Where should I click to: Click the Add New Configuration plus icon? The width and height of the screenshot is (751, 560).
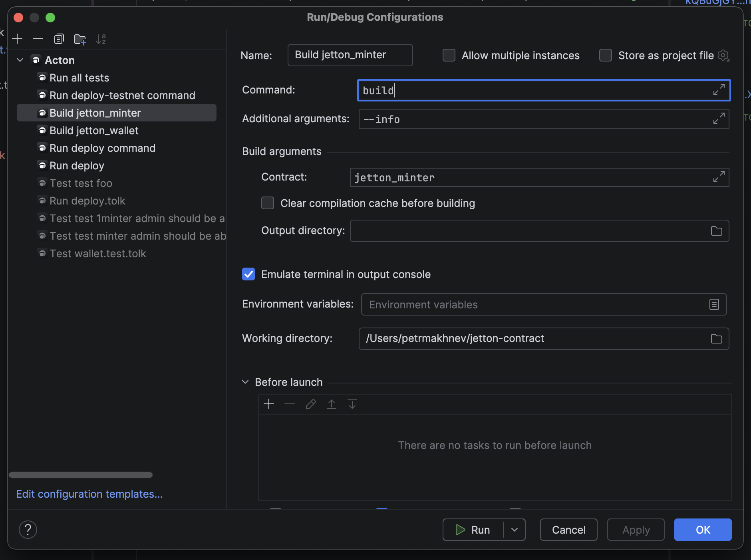pos(18,39)
